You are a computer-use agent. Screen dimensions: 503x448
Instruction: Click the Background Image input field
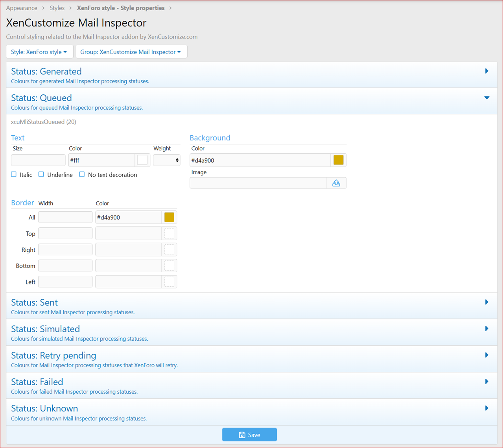point(258,183)
